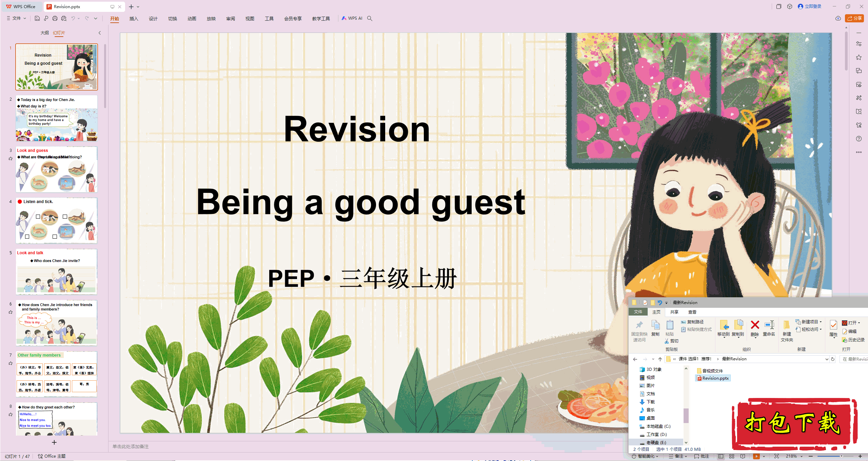Adjust the zoom slider handle

(x=841, y=456)
